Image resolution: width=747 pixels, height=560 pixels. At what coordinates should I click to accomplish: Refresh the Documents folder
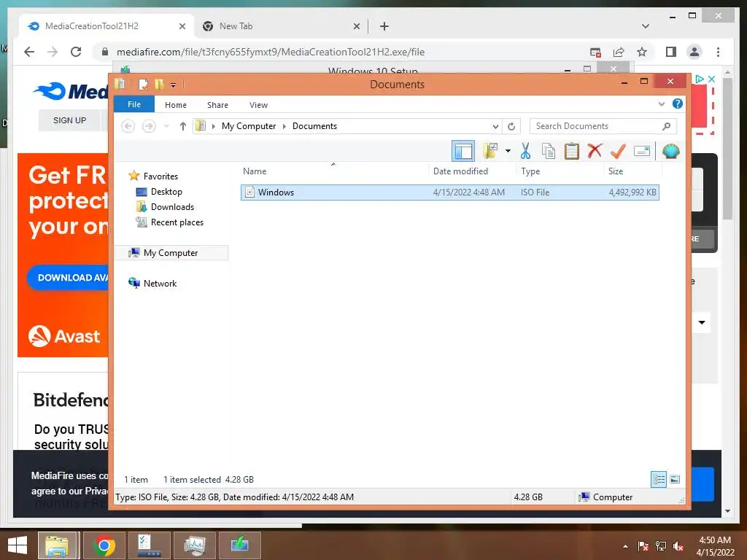(511, 126)
